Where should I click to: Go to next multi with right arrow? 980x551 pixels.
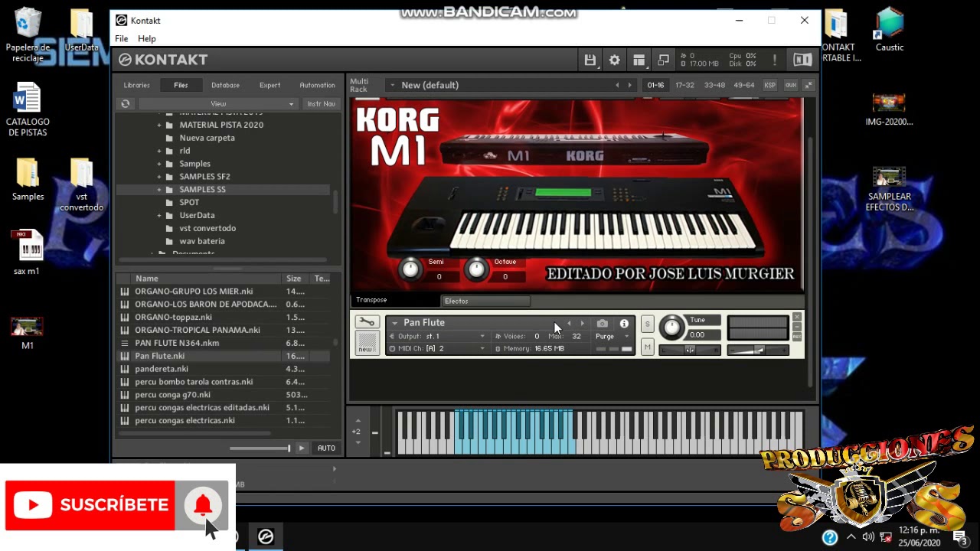pyautogui.click(x=630, y=85)
